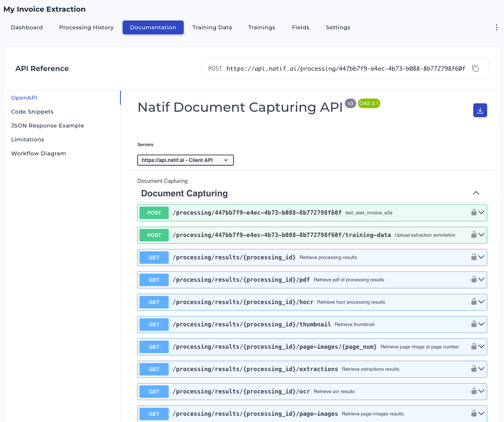Expand Retrieve pdf of processing results chevron
This screenshot has width=504, height=422.
481,279
